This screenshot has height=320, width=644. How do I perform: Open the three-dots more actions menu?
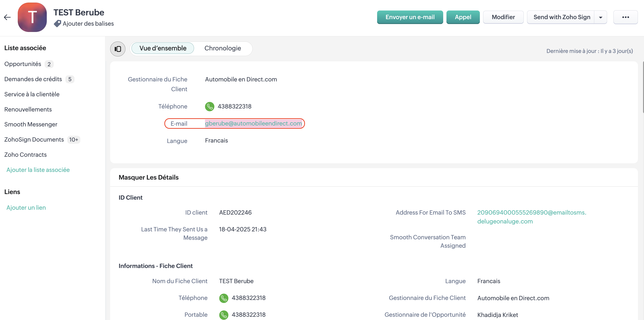(625, 17)
